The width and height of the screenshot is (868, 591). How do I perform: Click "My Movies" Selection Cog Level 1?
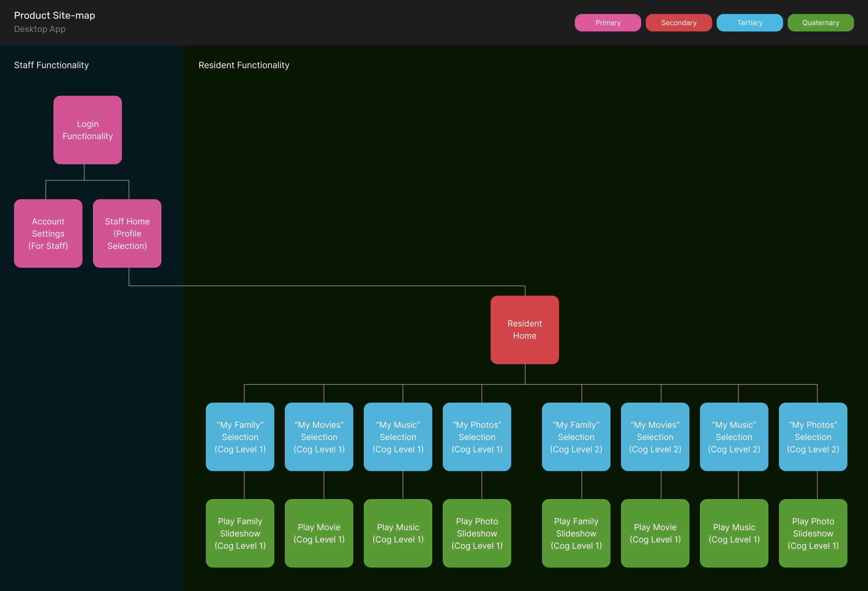point(319,437)
